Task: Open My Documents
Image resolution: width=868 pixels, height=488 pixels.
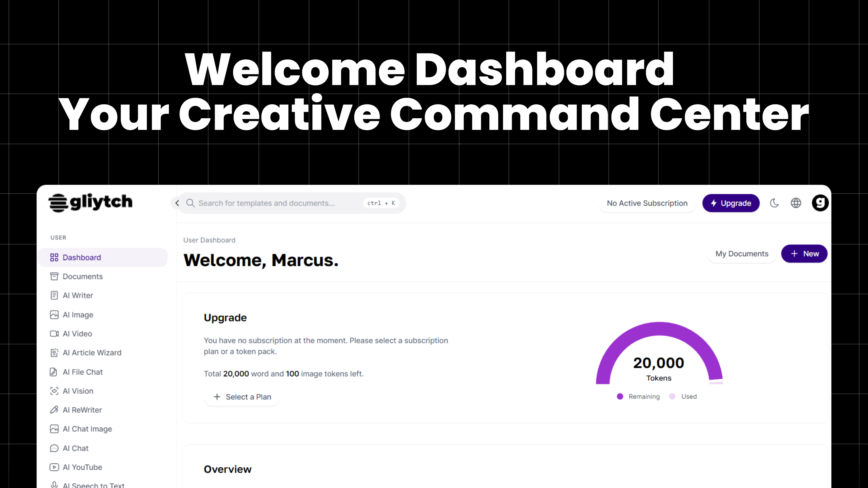Action: point(742,253)
